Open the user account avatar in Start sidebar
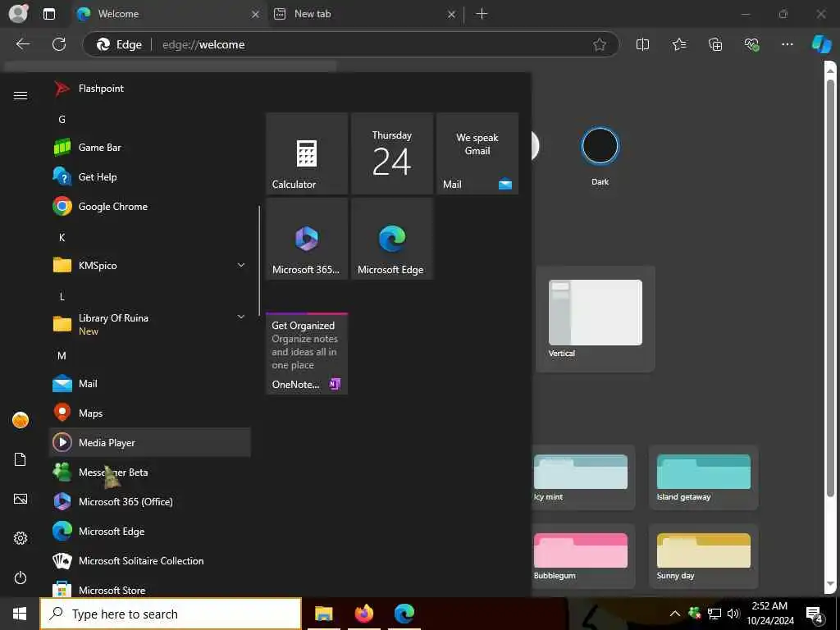Image resolution: width=840 pixels, height=630 pixels. pyautogui.click(x=21, y=420)
